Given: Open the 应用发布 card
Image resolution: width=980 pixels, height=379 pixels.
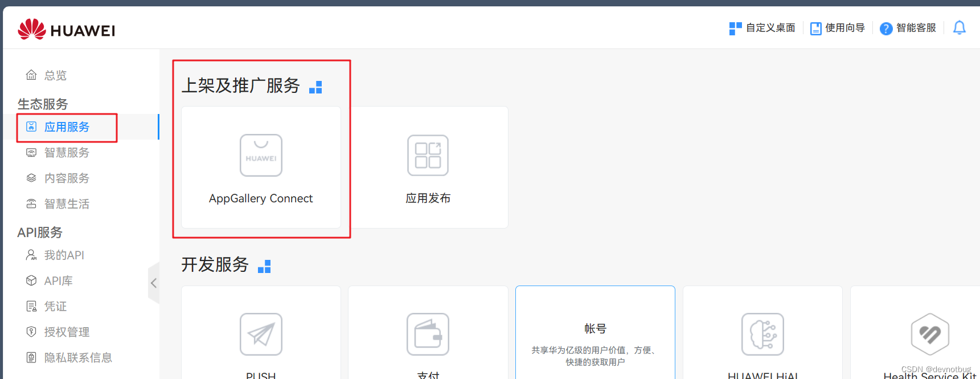Looking at the screenshot, I should [428, 168].
